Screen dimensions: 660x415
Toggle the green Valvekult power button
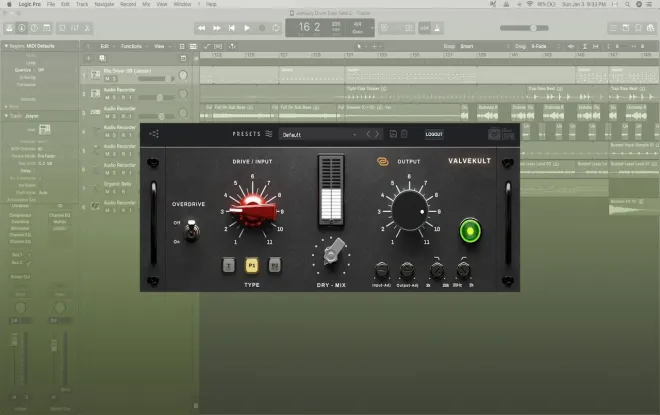tap(470, 231)
